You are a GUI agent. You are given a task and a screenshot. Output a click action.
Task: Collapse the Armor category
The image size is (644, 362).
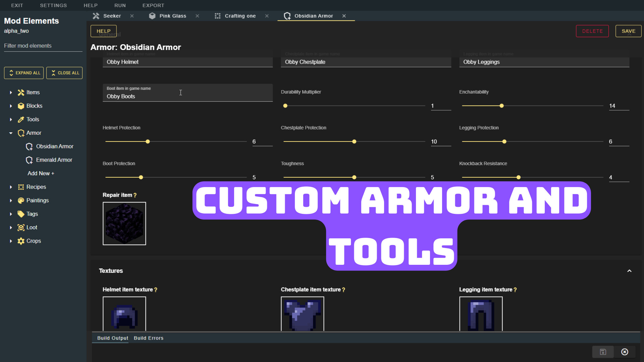pyautogui.click(x=10, y=133)
